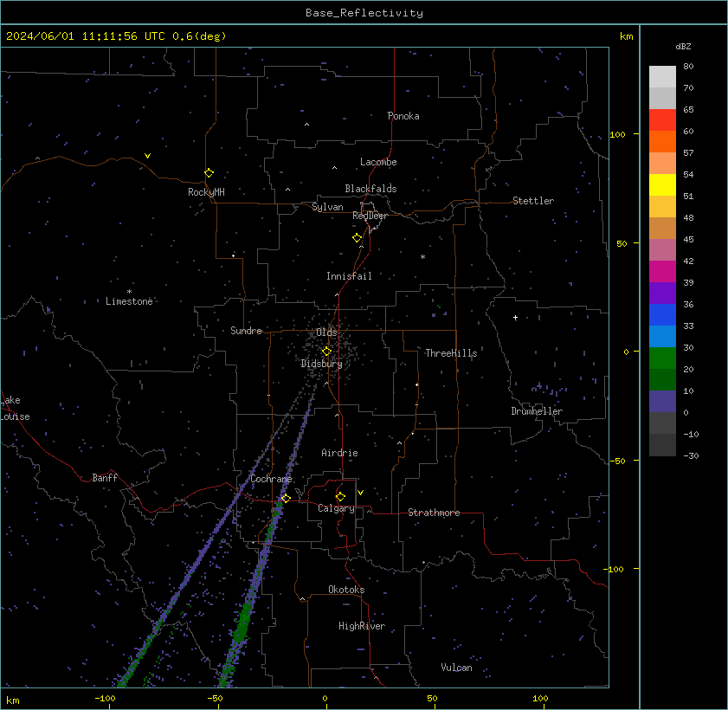The height and width of the screenshot is (710, 728).
Task: Click the yellow 54 dBZ legend swatch
Action: (662, 185)
